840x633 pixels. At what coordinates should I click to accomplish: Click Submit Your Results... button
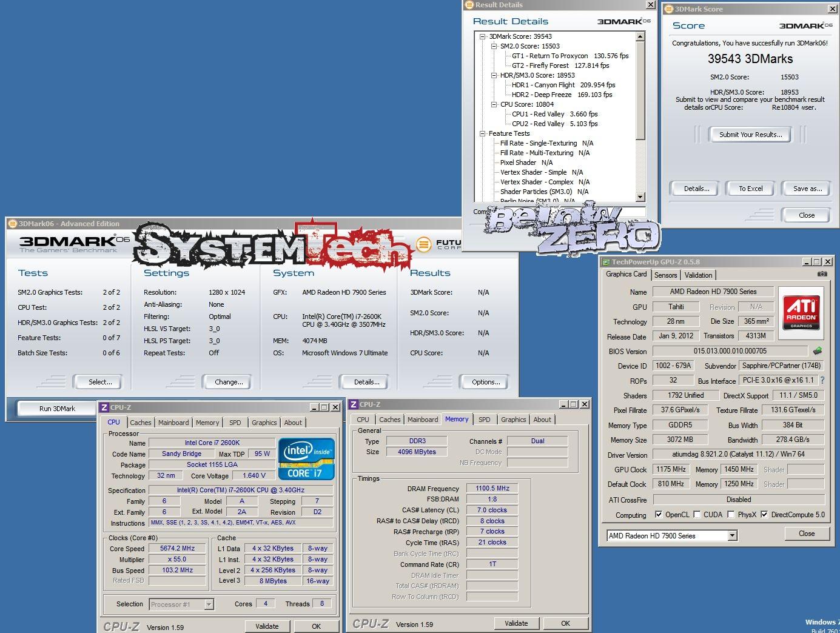click(750, 135)
